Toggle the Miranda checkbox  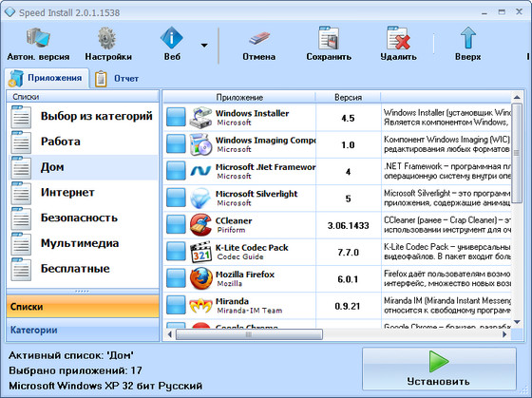(176, 305)
